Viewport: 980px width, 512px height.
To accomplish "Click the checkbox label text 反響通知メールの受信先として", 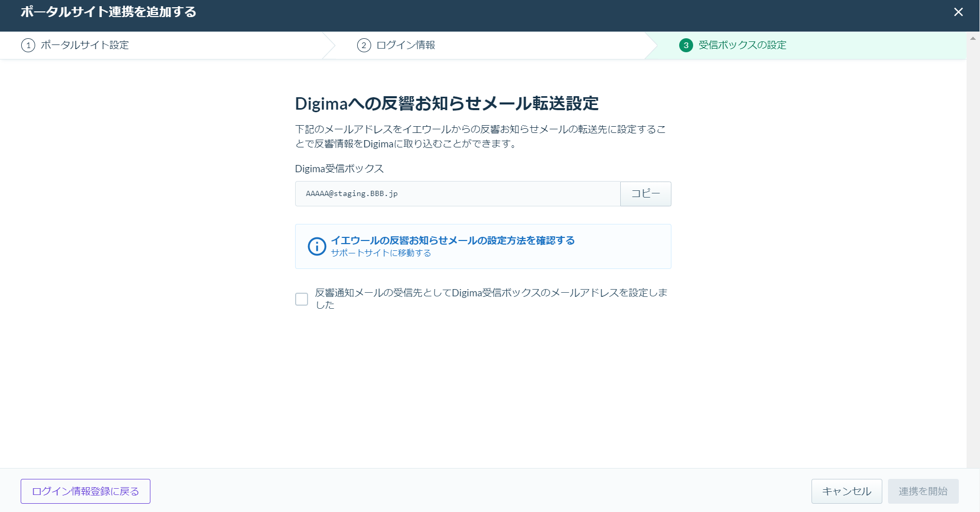I will [491, 299].
